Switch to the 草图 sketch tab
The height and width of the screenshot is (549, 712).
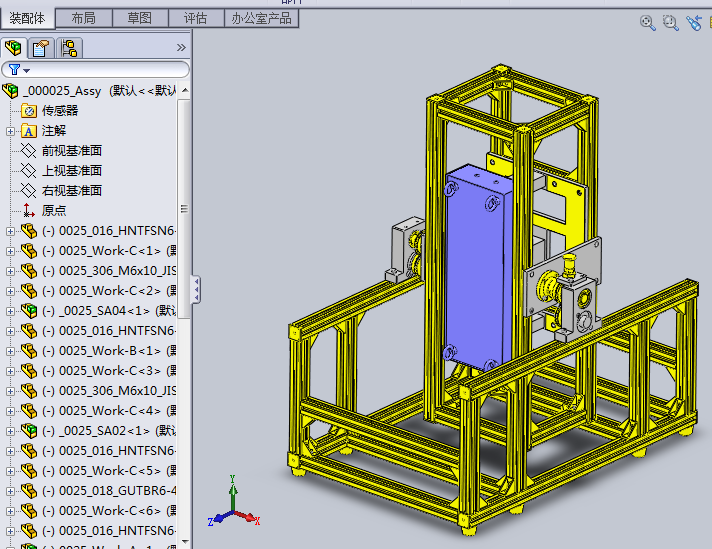140,19
